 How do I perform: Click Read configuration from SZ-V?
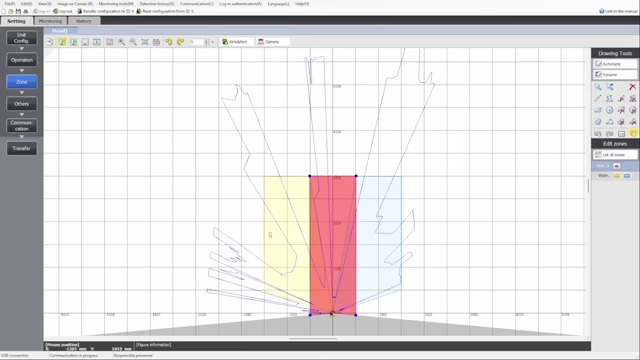165,11
